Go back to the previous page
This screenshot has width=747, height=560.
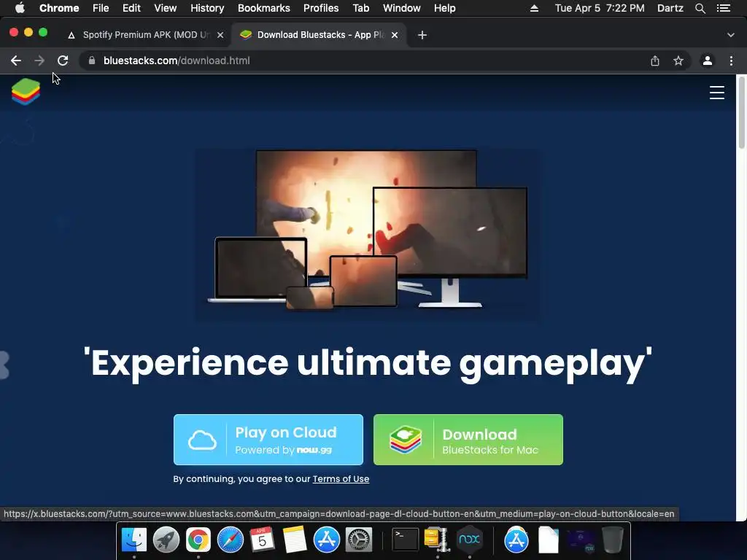(16, 61)
